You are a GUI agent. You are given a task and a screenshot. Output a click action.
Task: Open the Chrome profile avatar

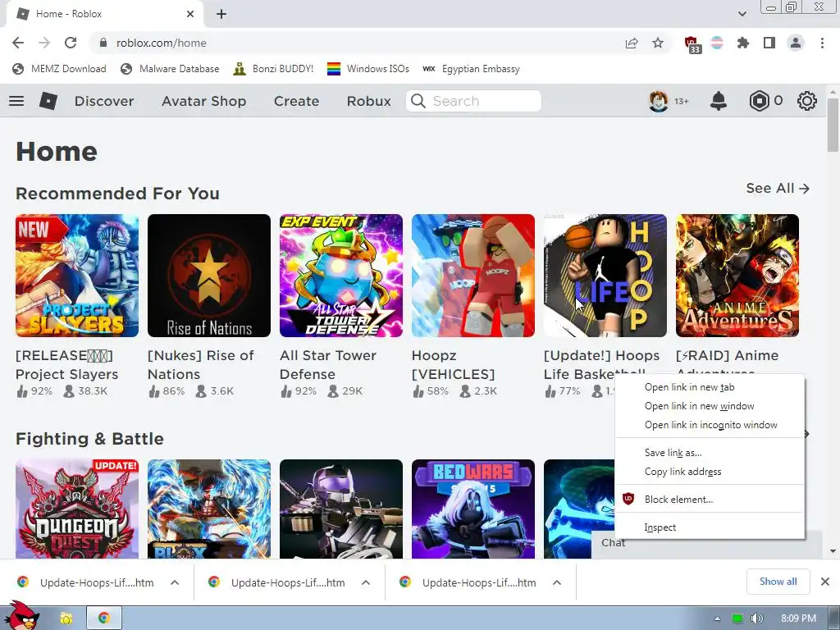pos(796,43)
